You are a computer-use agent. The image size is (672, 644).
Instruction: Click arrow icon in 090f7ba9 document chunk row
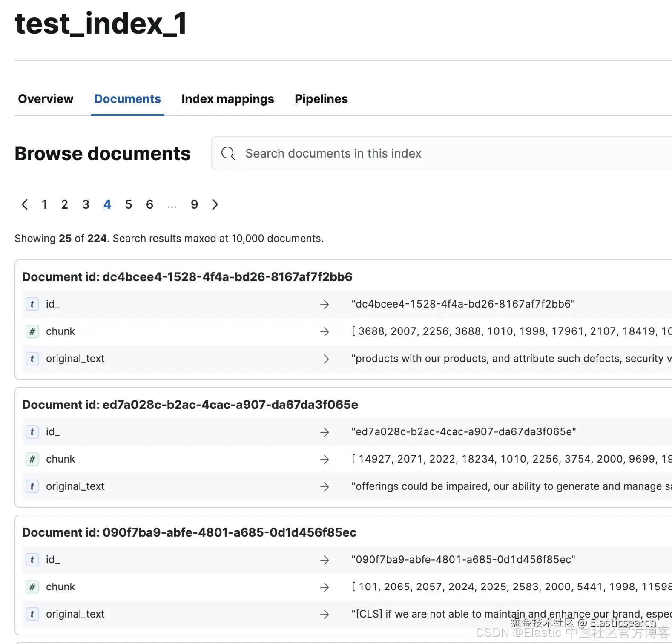[x=325, y=587]
